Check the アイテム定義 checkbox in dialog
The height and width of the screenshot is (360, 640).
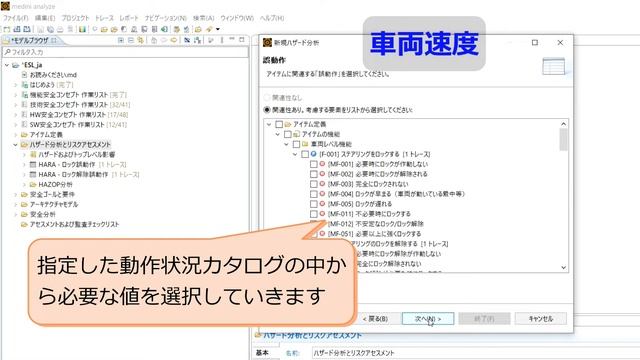tap(279, 124)
